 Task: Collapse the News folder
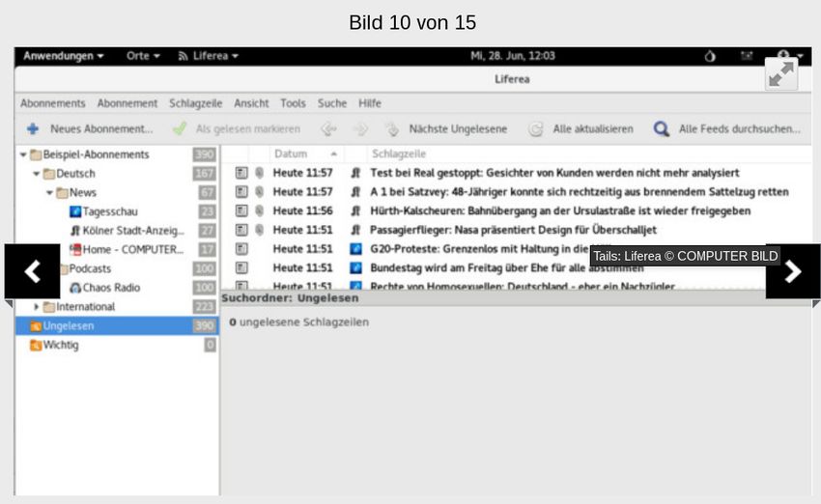[x=49, y=192]
